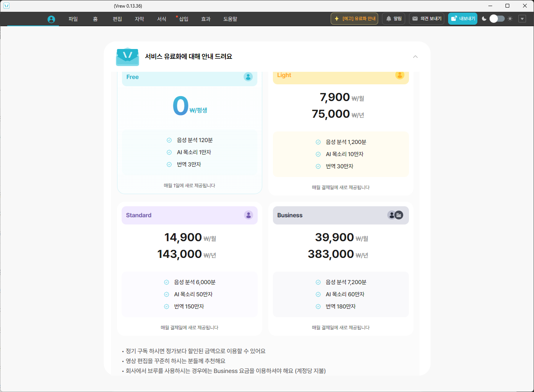Click the 383,000 ₩/년 Business yearly price
This screenshot has height=392, width=534.
coord(338,254)
